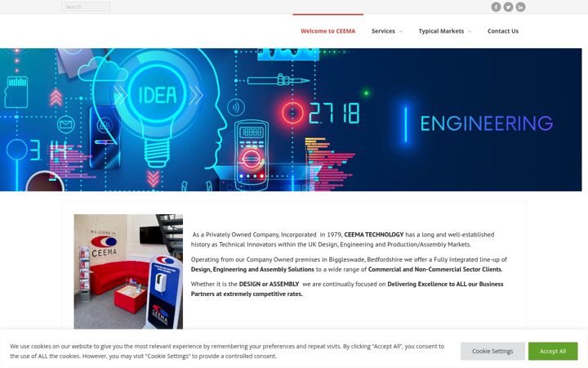Image resolution: width=588 pixels, height=368 pixels.
Task: Select the bold text CEEMA TECHNOLOGY
Action: (373, 235)
